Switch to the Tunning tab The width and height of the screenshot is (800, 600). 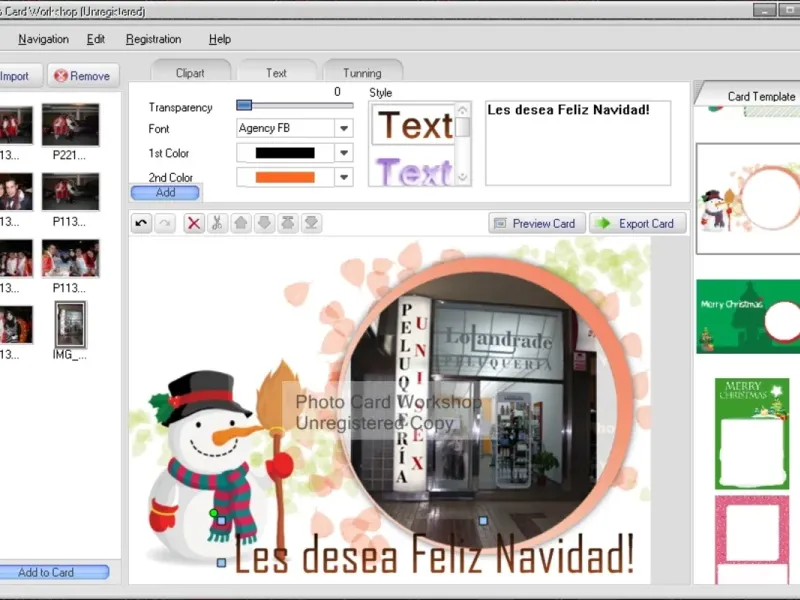click(x=362, y=72)
